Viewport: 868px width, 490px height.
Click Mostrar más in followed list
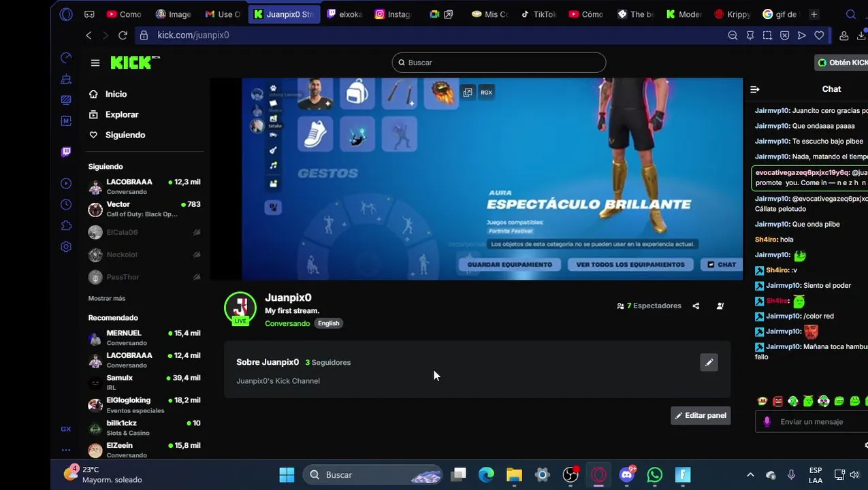point(107,299)
